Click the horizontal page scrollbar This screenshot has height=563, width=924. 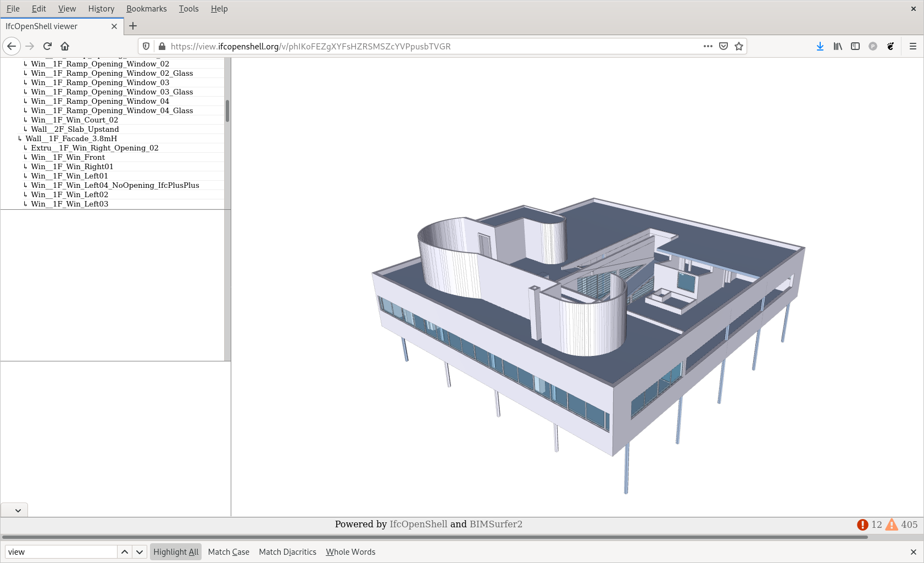435,537
